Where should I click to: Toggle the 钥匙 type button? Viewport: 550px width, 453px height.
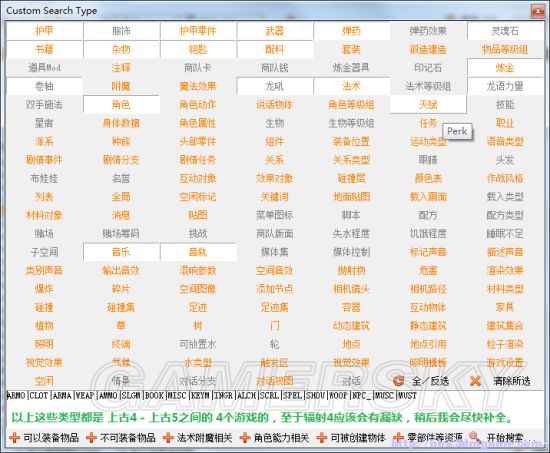click(x=198, y=49)
